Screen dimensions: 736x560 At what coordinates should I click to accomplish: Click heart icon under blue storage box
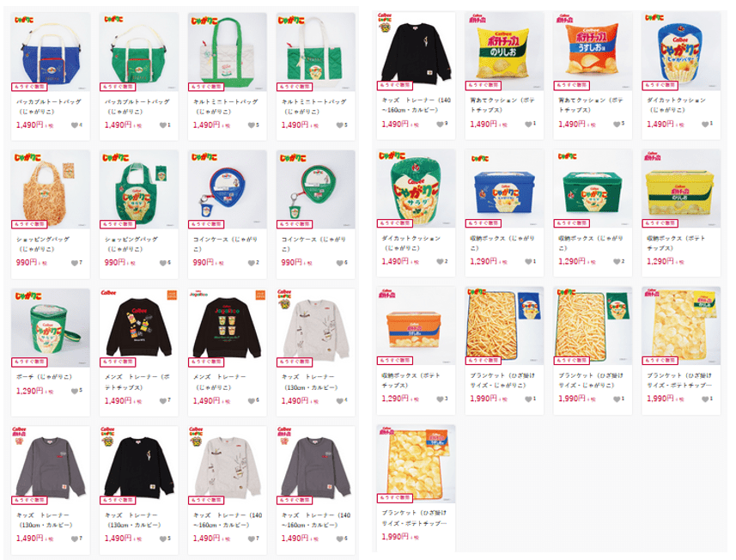528,261
